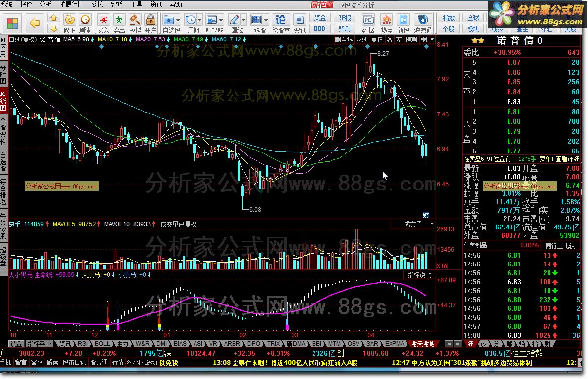Switch to the 分时图 side tab
The height and width of the screenshot is (379, 588).
pos(3,74)
